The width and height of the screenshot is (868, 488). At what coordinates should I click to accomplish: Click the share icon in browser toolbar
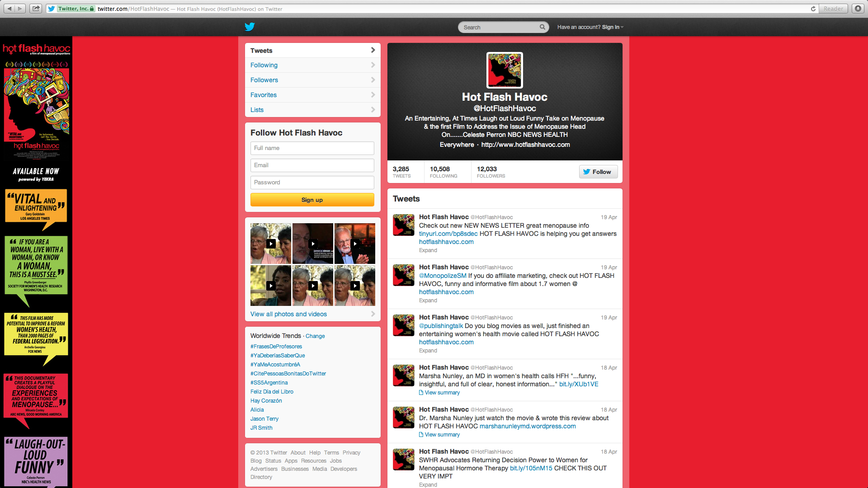(x=36, y=9)
